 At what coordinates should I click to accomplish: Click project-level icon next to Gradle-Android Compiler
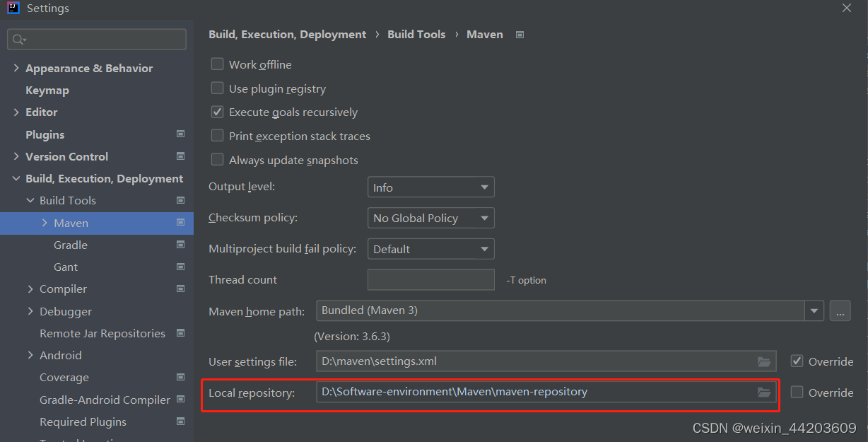(x=180, y=400)
